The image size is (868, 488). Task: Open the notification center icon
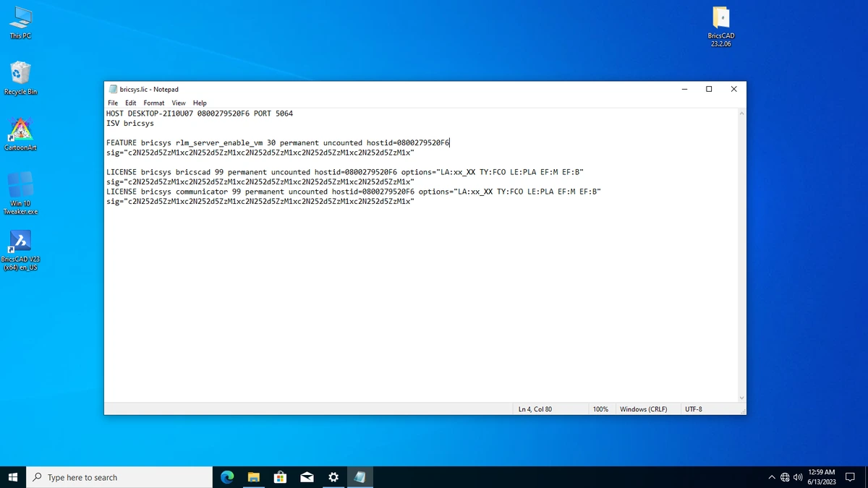coord(850,477)
